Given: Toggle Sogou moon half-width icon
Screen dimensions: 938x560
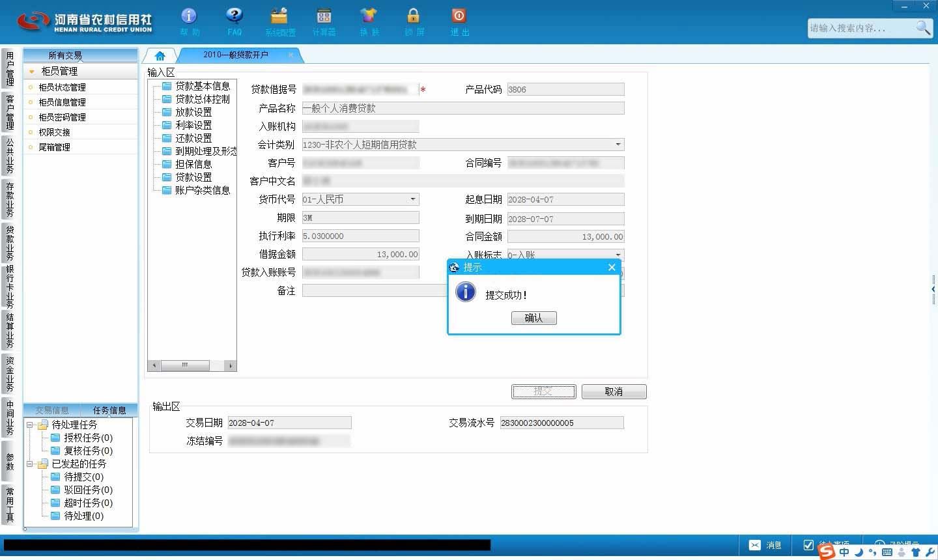Looking at the screenshot, I should click(859, 552).
